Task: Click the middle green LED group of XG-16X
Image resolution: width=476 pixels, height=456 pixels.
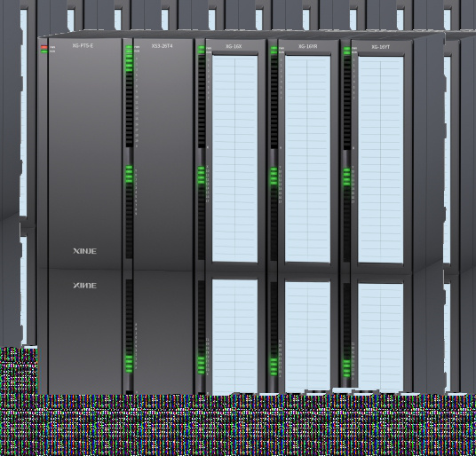Action: coord(202,175)
